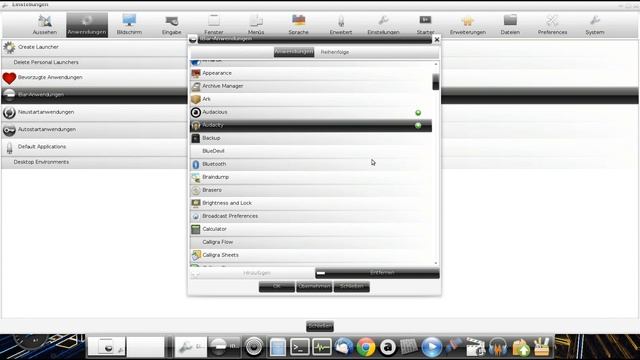Select Bevorzugte Anwendungen with heart icon
640x360 pixels.
pos(94,78)
